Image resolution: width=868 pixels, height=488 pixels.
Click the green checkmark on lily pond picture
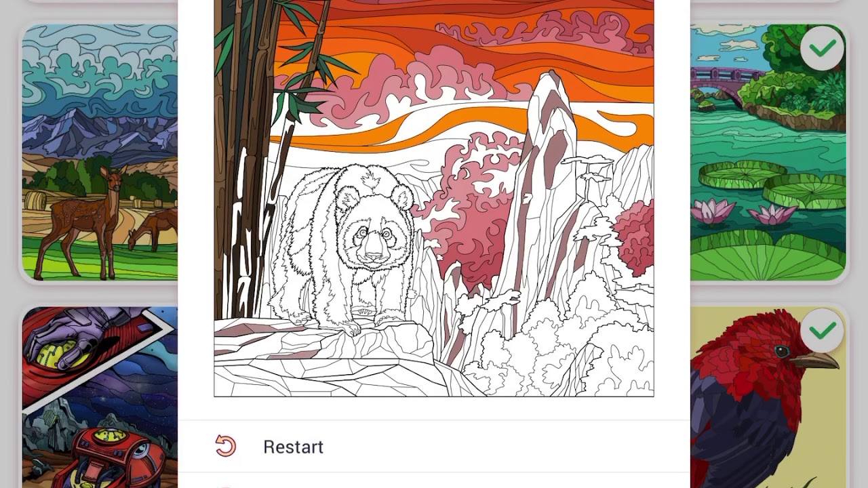click(823, 48)
